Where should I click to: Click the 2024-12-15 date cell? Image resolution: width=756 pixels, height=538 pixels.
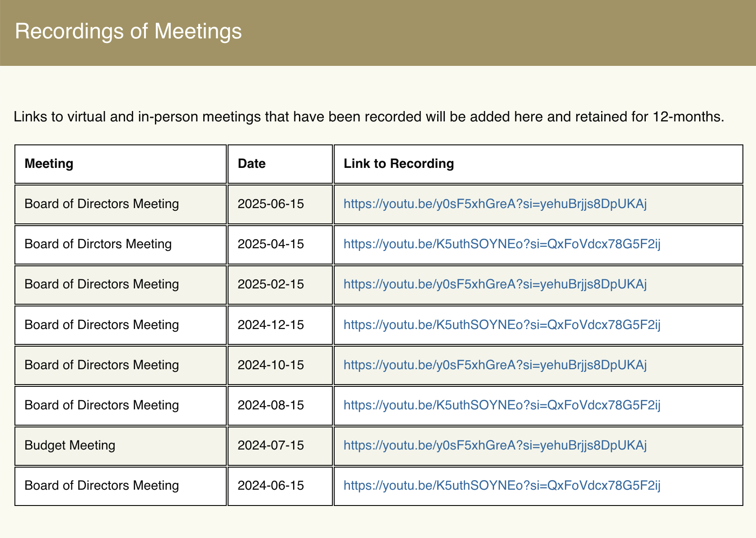coord(271,325)
